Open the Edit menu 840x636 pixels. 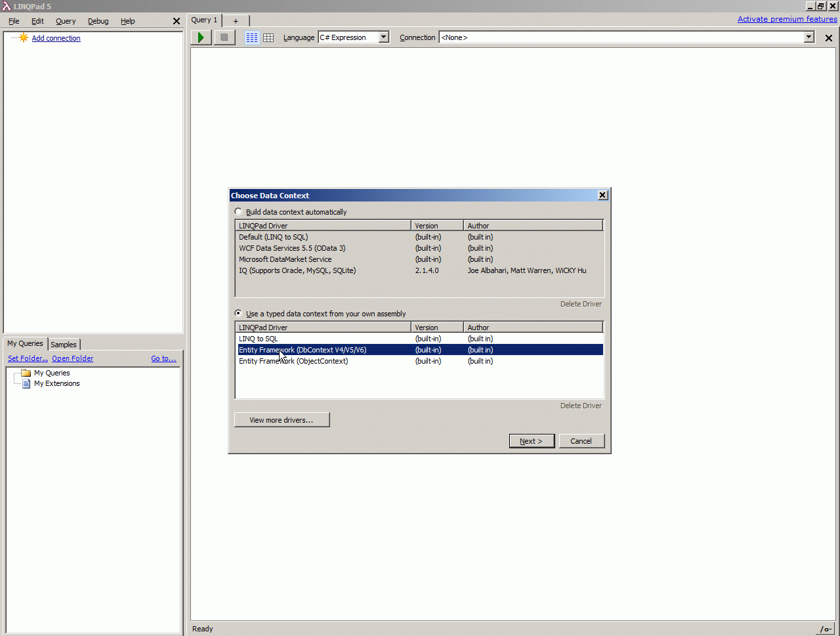37,21
